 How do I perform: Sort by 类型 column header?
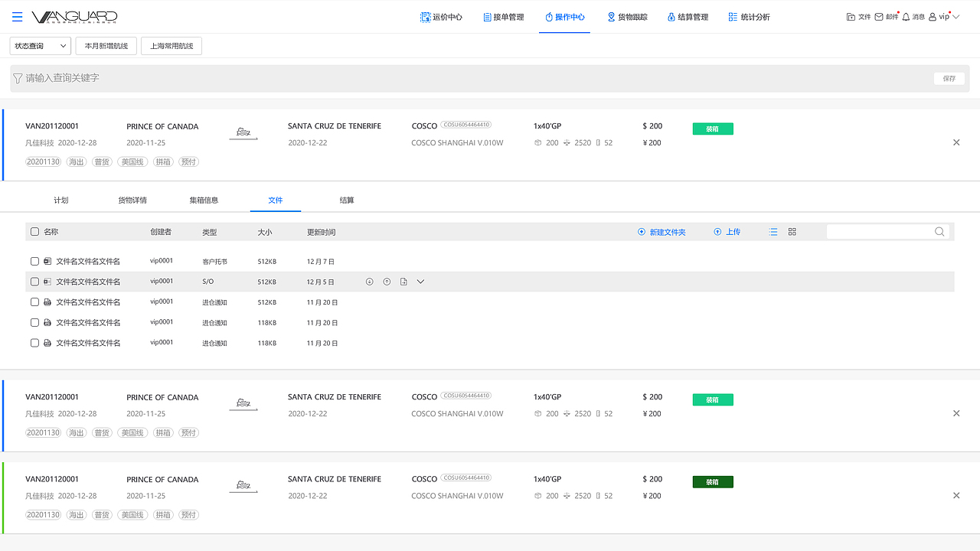pos(210,232)
